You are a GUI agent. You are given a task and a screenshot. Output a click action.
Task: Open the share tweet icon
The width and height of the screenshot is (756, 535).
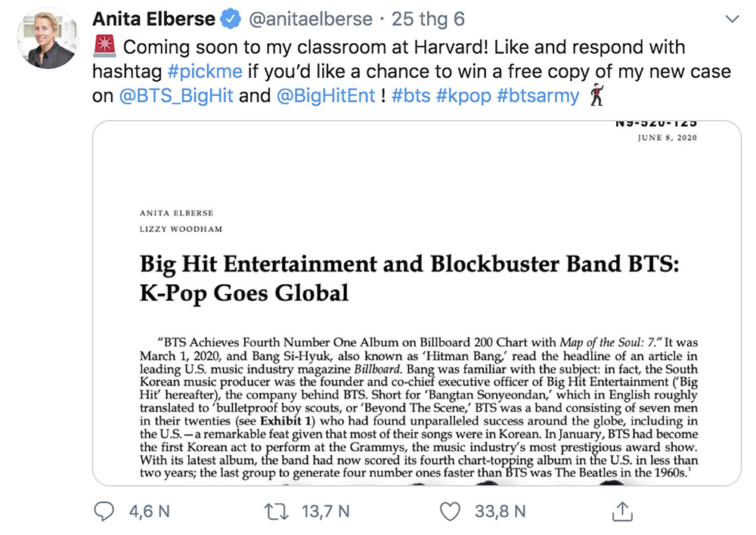coord(621,512)
